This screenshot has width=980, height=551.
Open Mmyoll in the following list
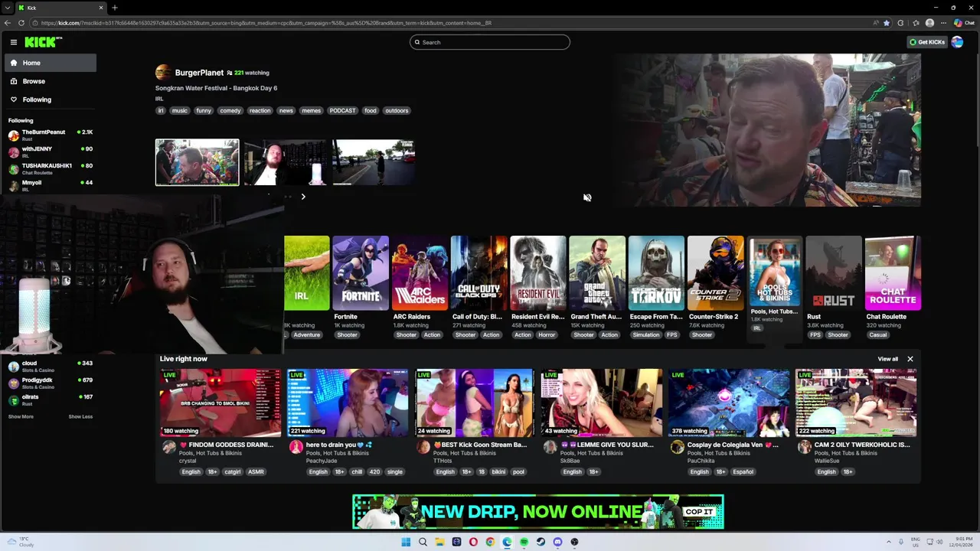click(50, 186)
